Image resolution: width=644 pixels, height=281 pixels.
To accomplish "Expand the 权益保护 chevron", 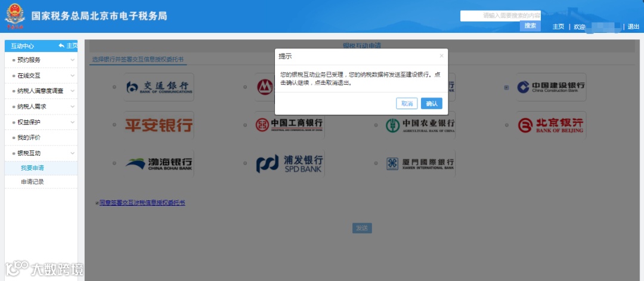I will (x=72, y=122).
